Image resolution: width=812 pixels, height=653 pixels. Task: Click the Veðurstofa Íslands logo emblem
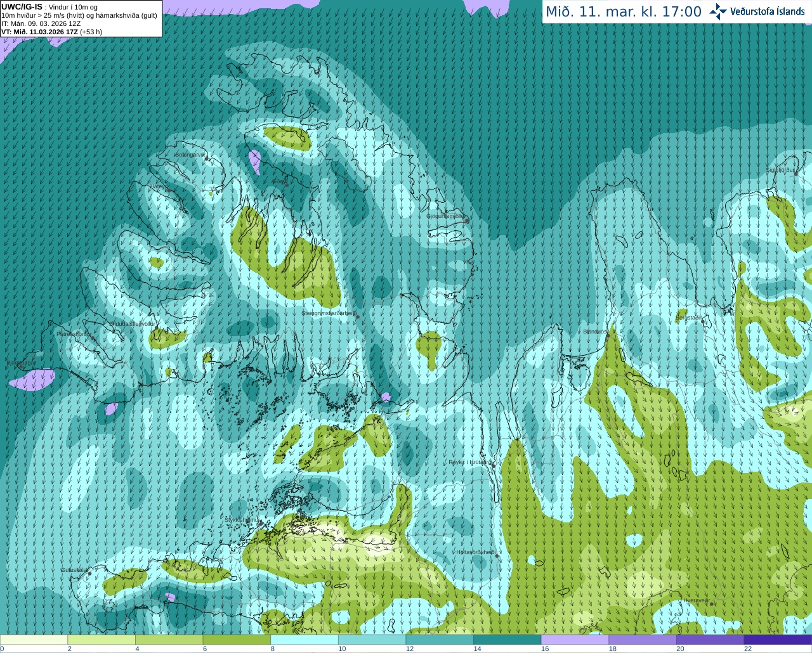[718, 11]
